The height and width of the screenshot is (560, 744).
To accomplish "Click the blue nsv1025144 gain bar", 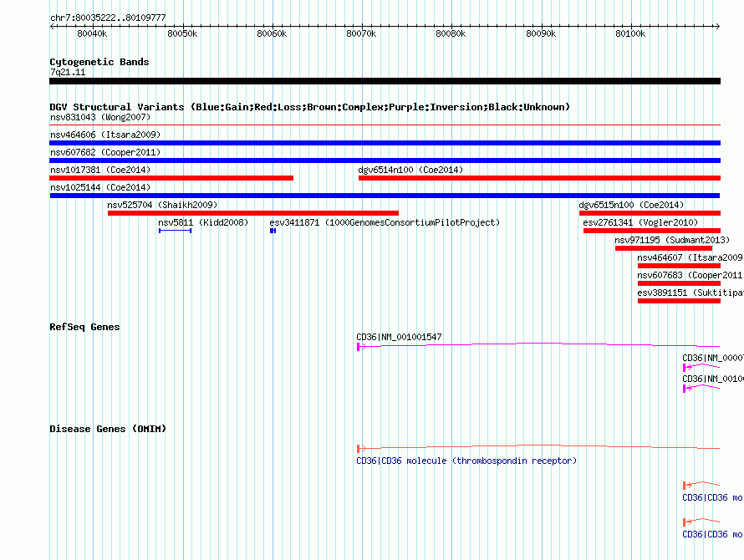I will (x=385, y=196).
